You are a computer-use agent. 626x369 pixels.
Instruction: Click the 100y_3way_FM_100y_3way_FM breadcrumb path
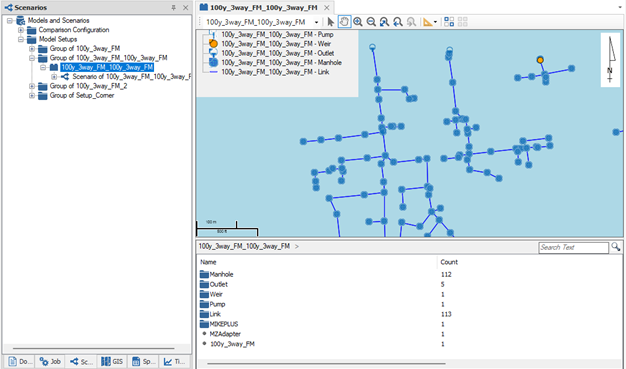pyautogui.click(x=244, y=246)
